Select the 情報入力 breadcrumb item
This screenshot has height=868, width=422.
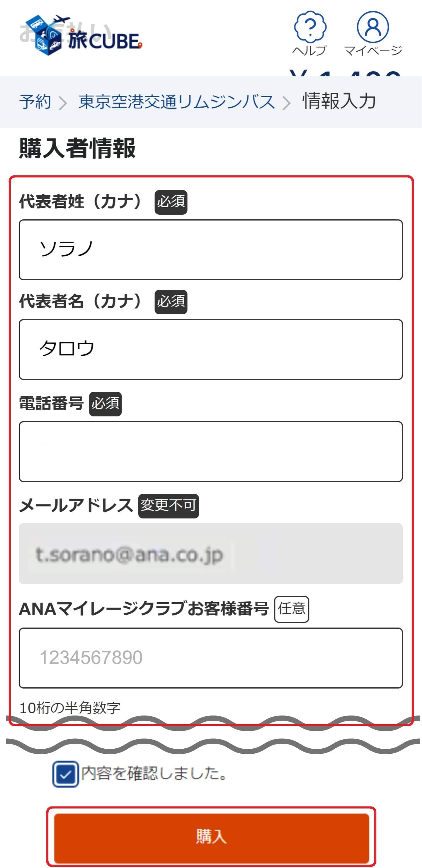(339, 101)
